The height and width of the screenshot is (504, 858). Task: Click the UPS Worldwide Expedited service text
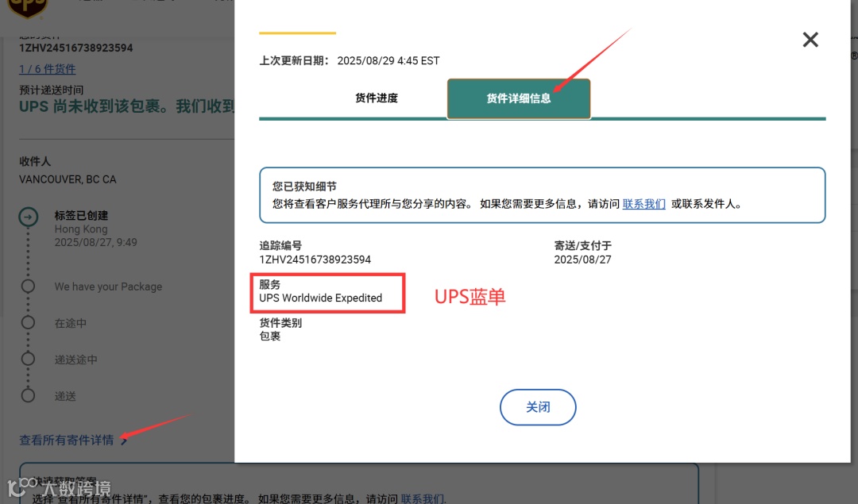321,298
